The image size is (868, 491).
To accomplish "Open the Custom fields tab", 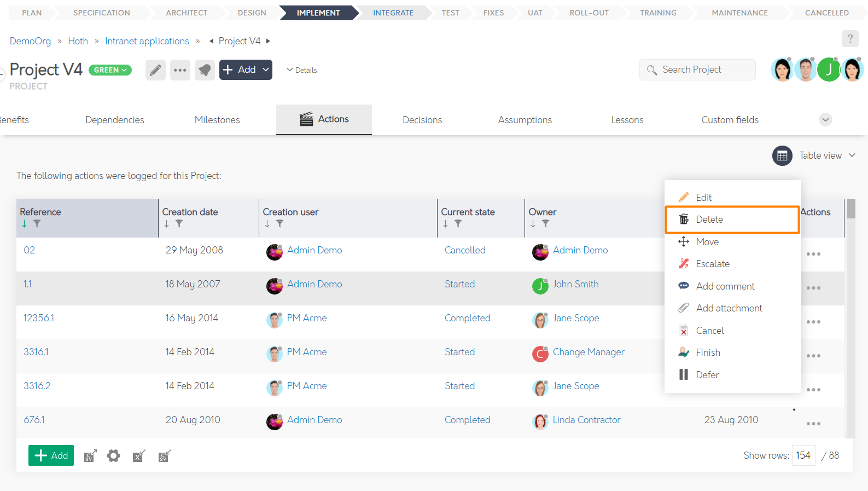I will 730,120.
